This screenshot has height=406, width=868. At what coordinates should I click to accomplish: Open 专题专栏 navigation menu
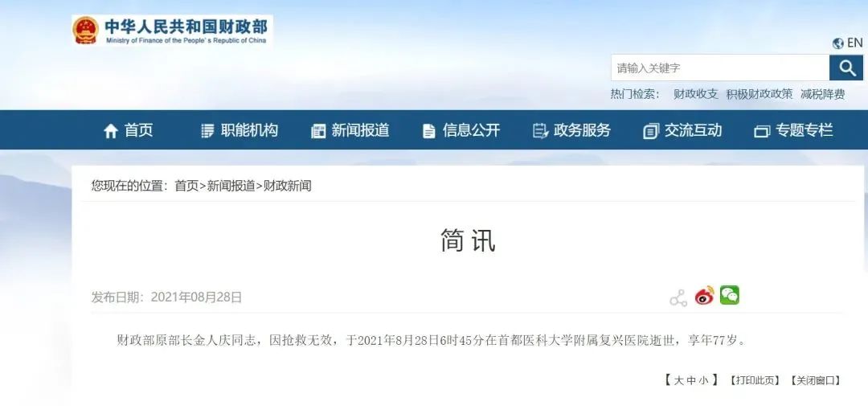pos(793,131)
